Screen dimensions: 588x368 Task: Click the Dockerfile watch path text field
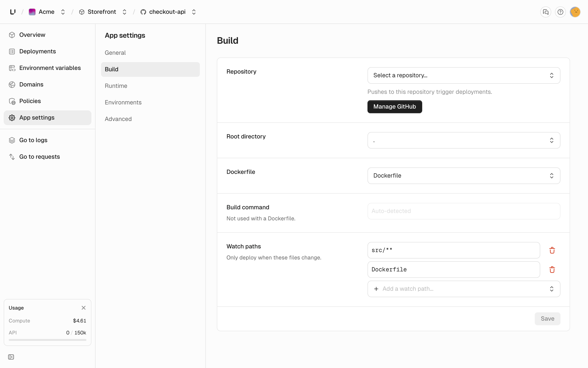[453, 269]
